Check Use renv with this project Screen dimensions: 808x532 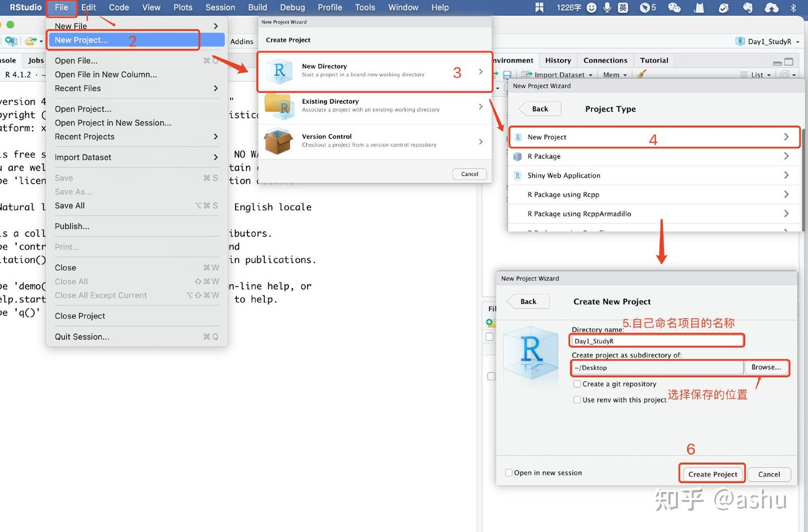pyautogui.click(x=577, y=400)
